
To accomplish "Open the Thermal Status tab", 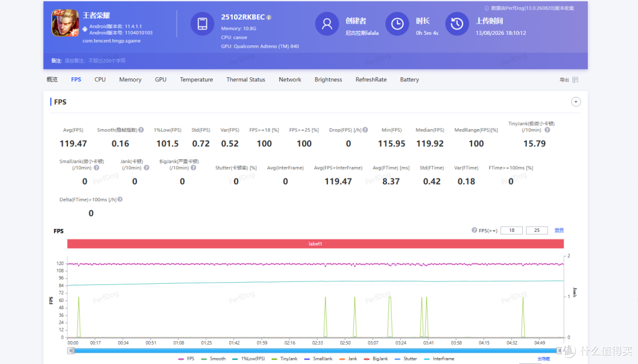I will tap(246, 80).
